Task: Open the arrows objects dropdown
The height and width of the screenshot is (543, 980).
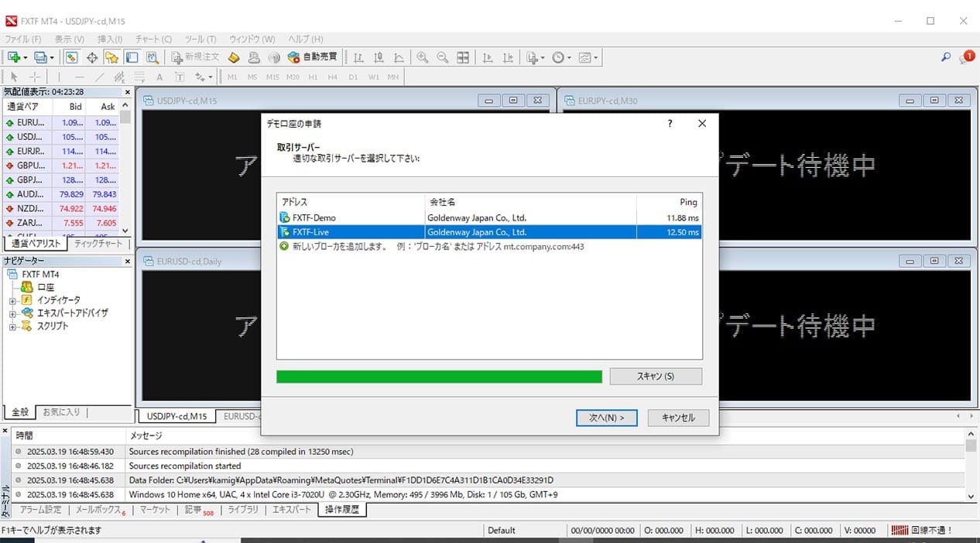Action: 204,77
